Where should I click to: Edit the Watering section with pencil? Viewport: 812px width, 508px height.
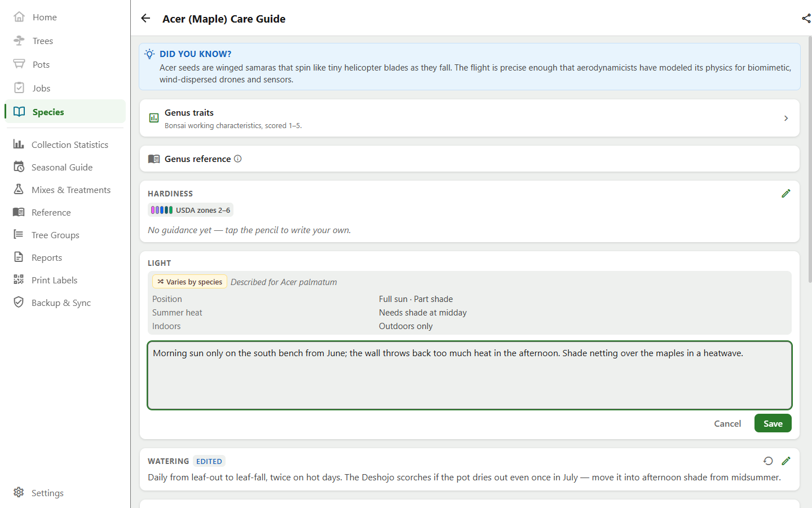click(786, 461)
